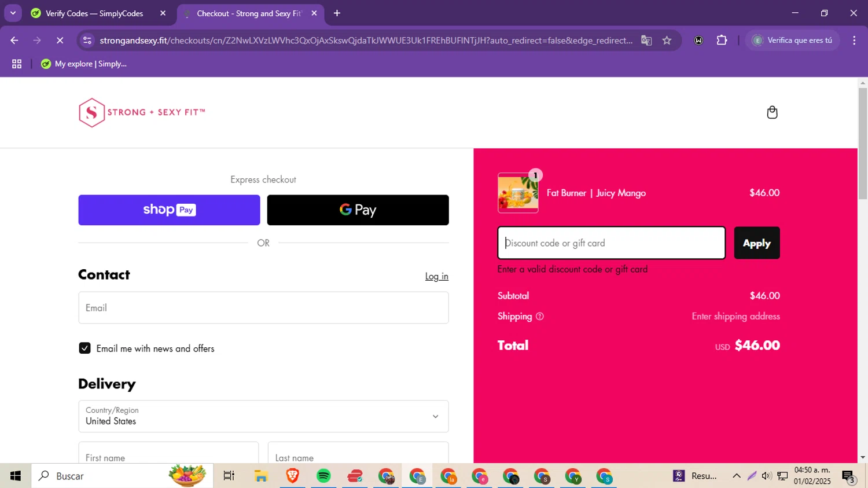Close the Verify Codes — SimplyCodes tab
868x488 pixels.
[x=163, y=13]
